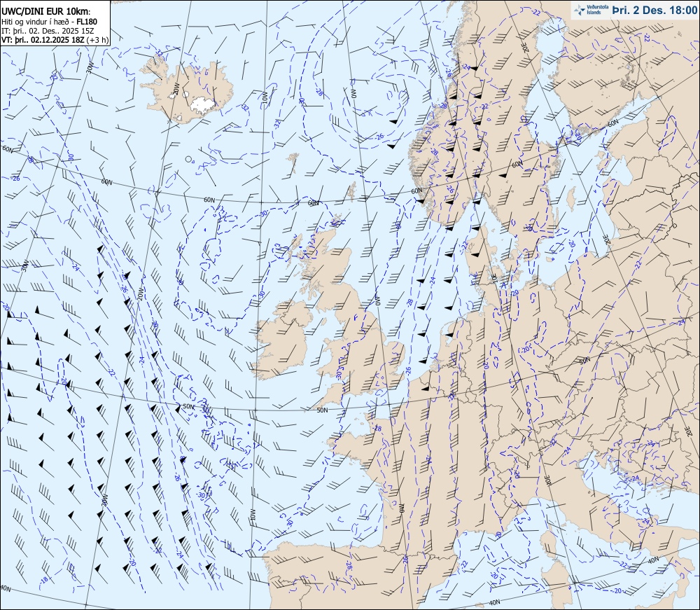The image size is (700, 610).
Task: Click the 'Þri. 2 Des. 18:00' date label
Action: coord(654,10)
